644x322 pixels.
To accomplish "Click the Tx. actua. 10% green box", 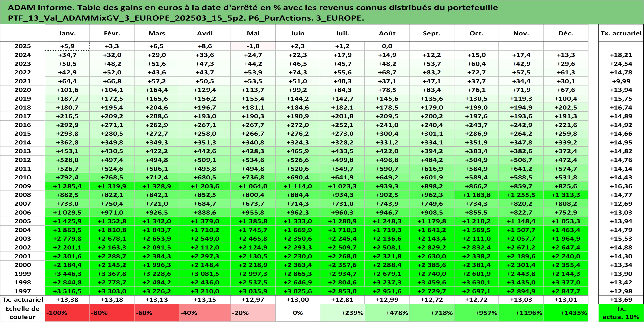I will click(621, 313).
